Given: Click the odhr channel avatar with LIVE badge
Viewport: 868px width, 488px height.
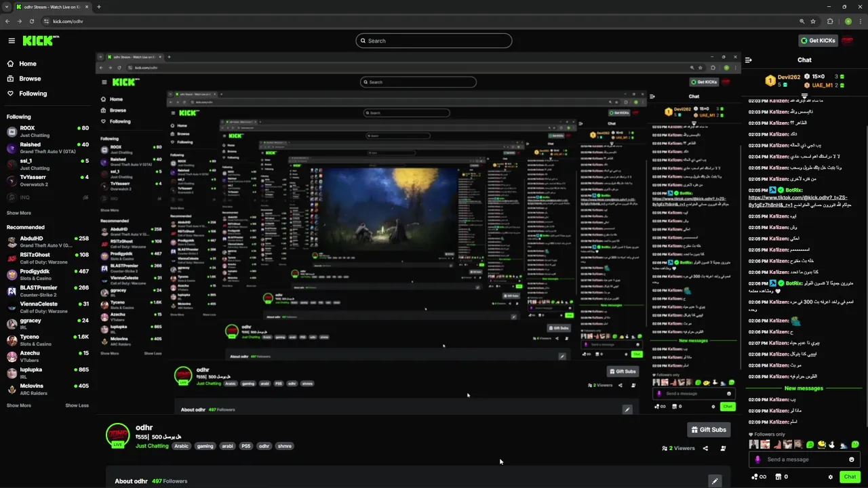Looking at the screenshot, I should tap(118, 436).
